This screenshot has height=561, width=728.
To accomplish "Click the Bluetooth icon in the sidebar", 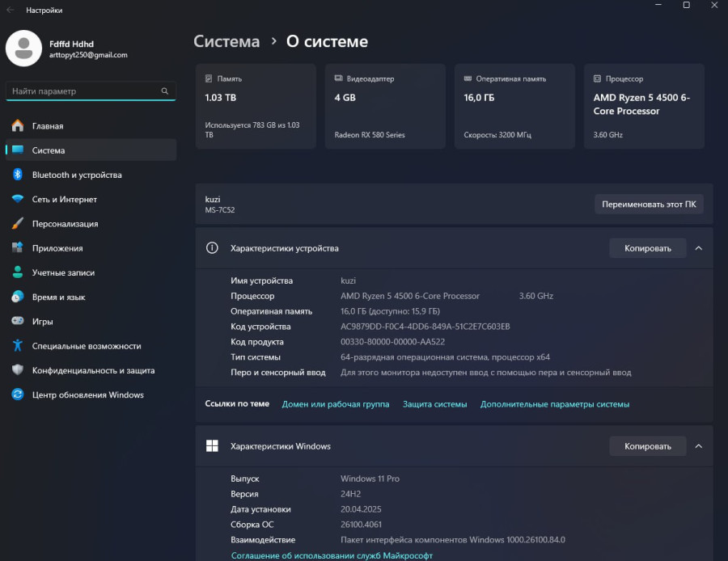I will [18, 175].
